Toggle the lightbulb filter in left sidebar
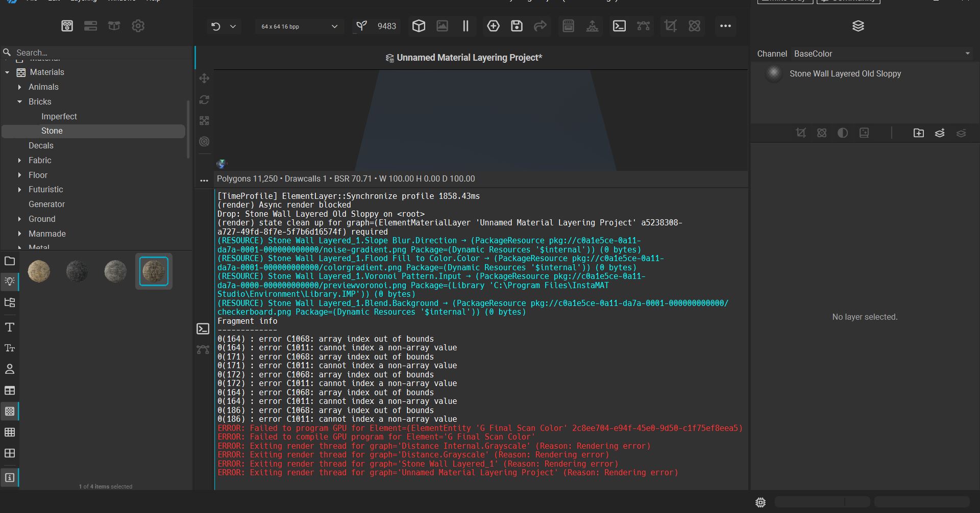 [x=10, y=281]
